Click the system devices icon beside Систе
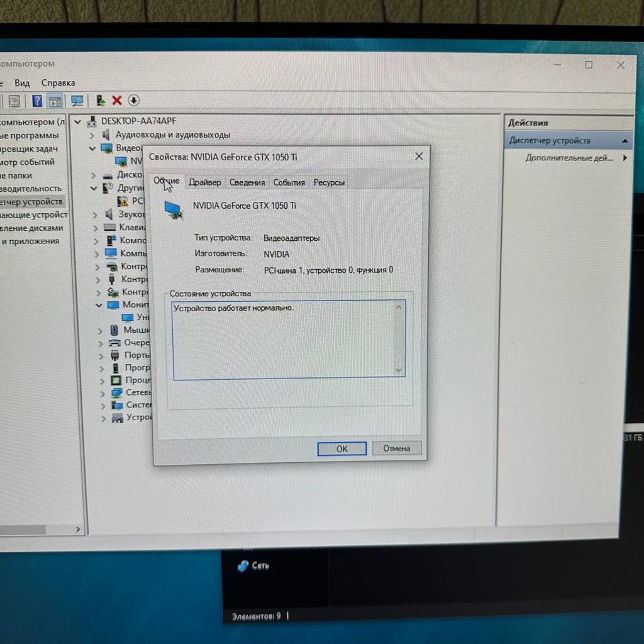Image resolution: width=644 pixels, height=644 pixels. point(118,406)
